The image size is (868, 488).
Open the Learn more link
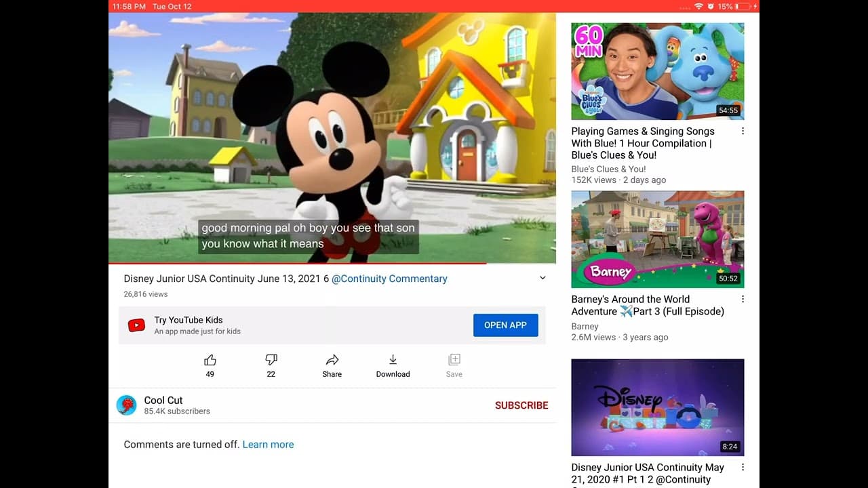[268, 445]
